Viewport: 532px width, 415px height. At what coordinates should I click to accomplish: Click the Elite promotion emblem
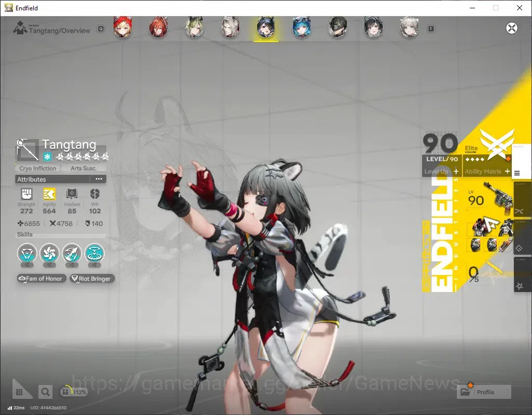[x=496, y=144]
